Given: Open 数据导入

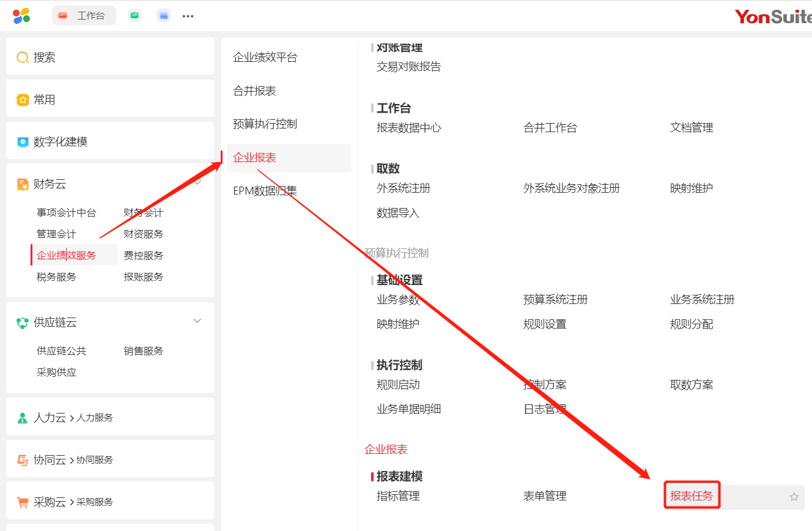Looking at the screenshot, I should click(x=398, y=213).
